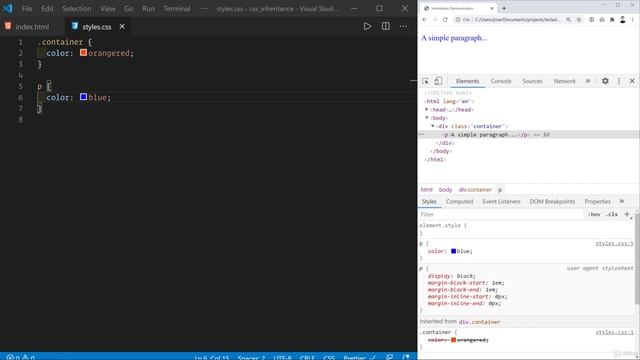
Task: Close the Inheritance Demonstration browser tab
Action: [492, 8]
